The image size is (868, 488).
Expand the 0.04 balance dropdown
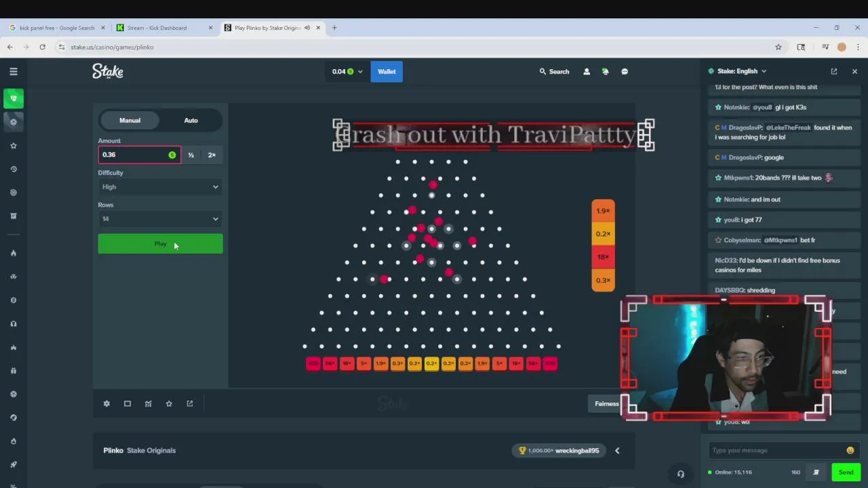tap(347, 71)
